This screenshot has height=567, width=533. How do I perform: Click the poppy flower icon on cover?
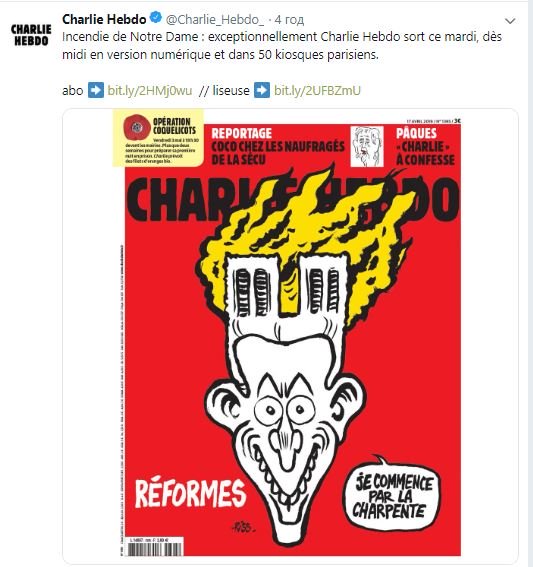(137, 127)
